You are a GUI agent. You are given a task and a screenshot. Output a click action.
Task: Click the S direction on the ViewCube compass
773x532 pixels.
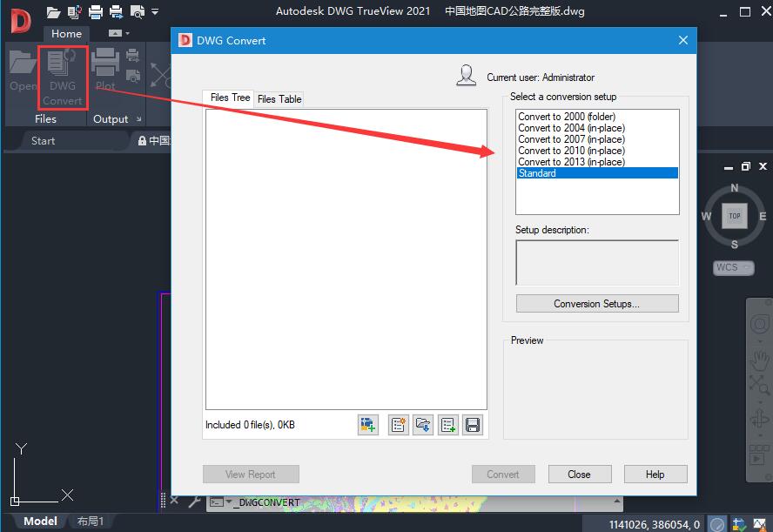(735, 245)
